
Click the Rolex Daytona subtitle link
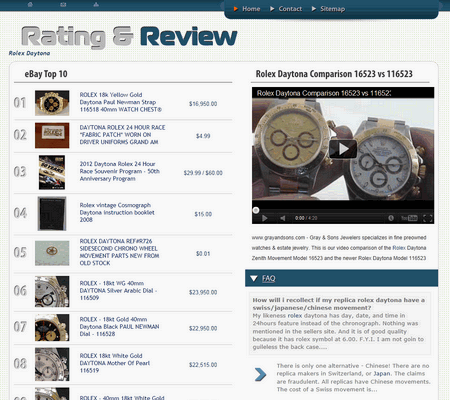pyautogui.click(x=29, y=53)
